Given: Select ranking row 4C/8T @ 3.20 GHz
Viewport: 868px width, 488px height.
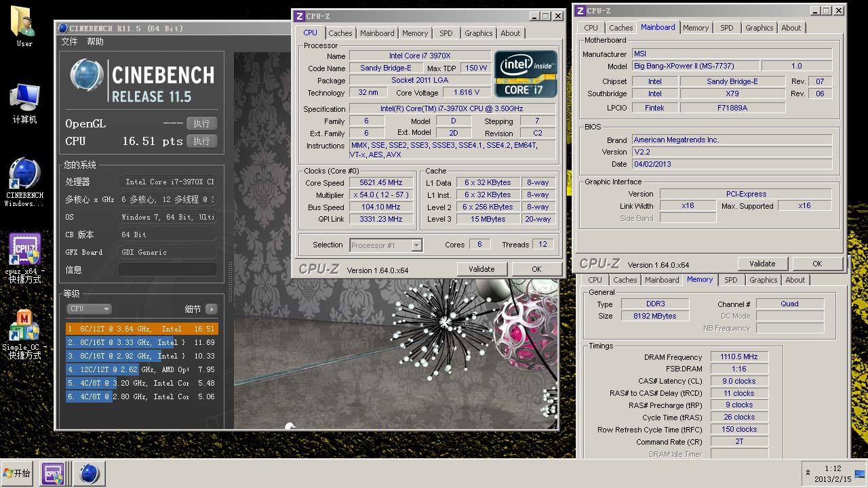Looking at the screenshot, I should coord(142,383).
